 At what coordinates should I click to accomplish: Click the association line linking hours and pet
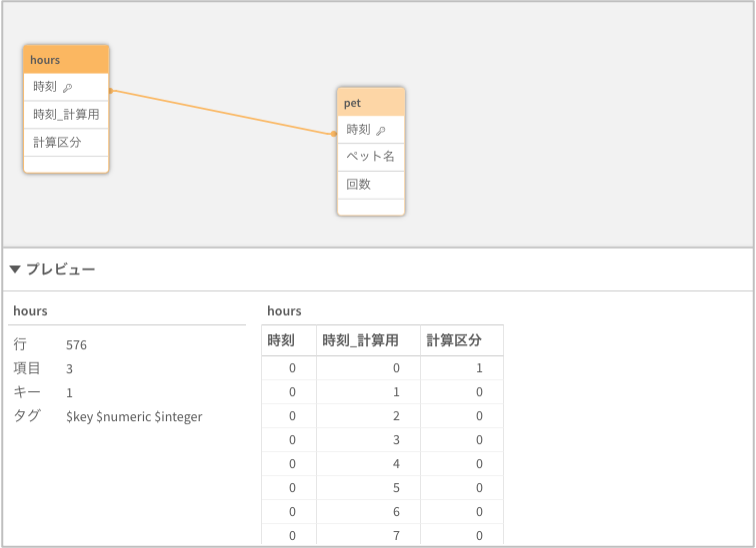click(x=222, y=112)
